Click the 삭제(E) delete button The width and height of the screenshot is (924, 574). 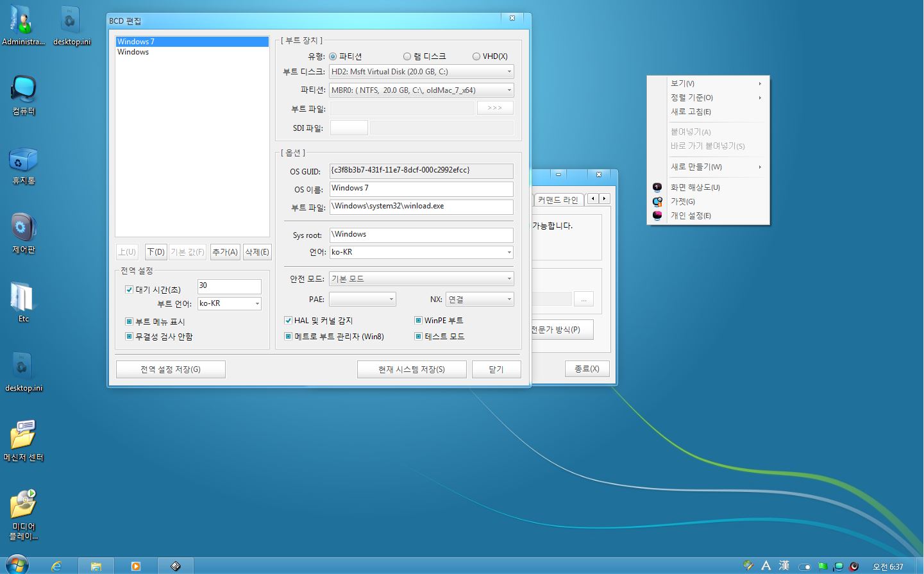257,252
